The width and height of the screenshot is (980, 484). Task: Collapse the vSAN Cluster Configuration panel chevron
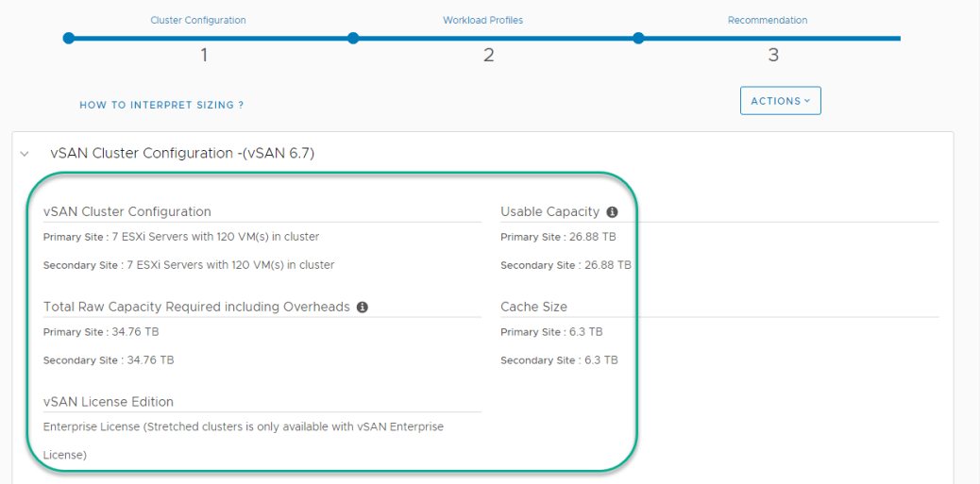point(25,153)
